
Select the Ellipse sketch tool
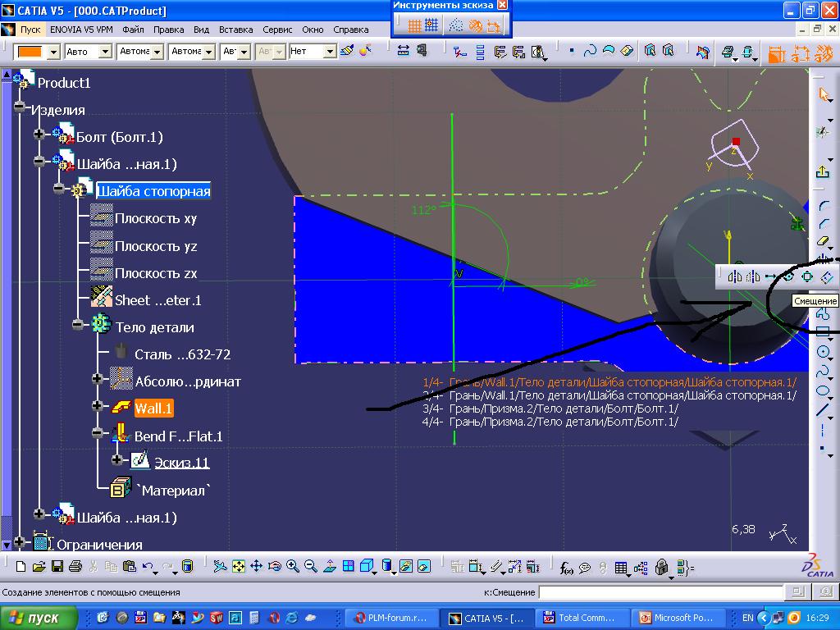823,390
